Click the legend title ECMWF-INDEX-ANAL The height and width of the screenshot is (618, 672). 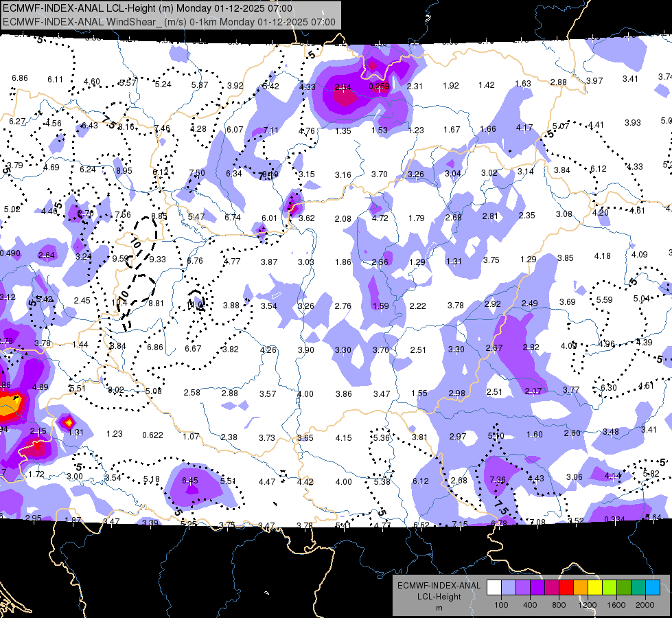[x=439, y=586]
